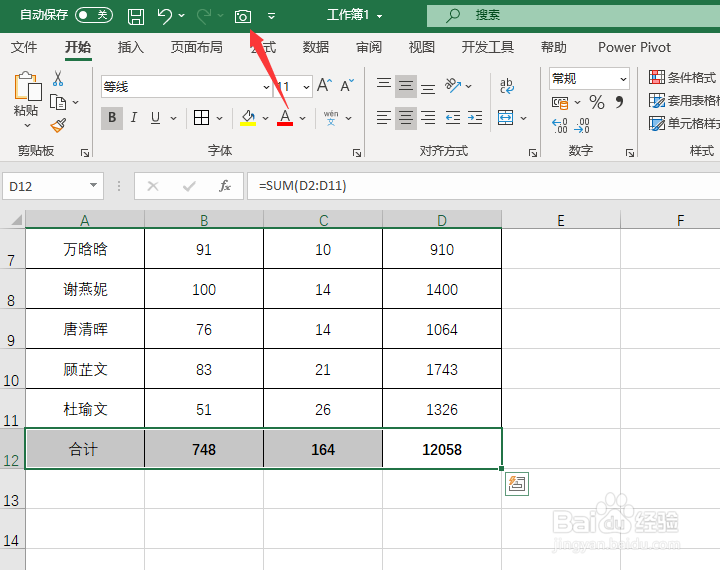Toggle the Center horizontal alignment icon

pyautogui.click(x=406, y=118)
